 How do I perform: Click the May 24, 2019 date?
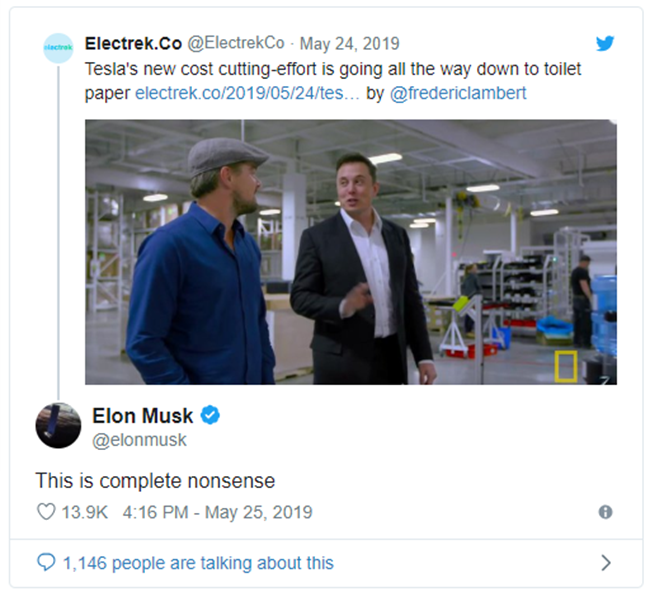[350, 44]
